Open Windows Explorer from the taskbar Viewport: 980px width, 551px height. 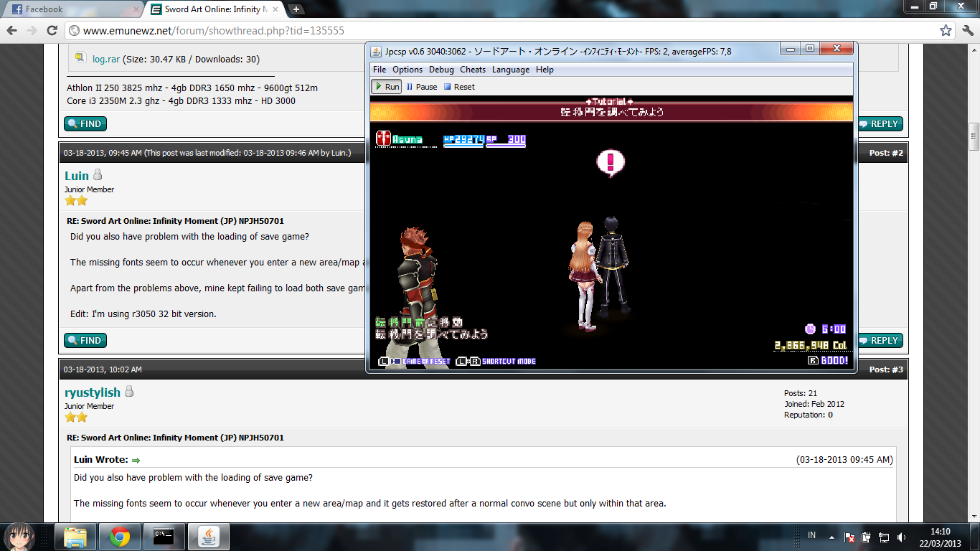pyautogui.click(x=75, y=537)
